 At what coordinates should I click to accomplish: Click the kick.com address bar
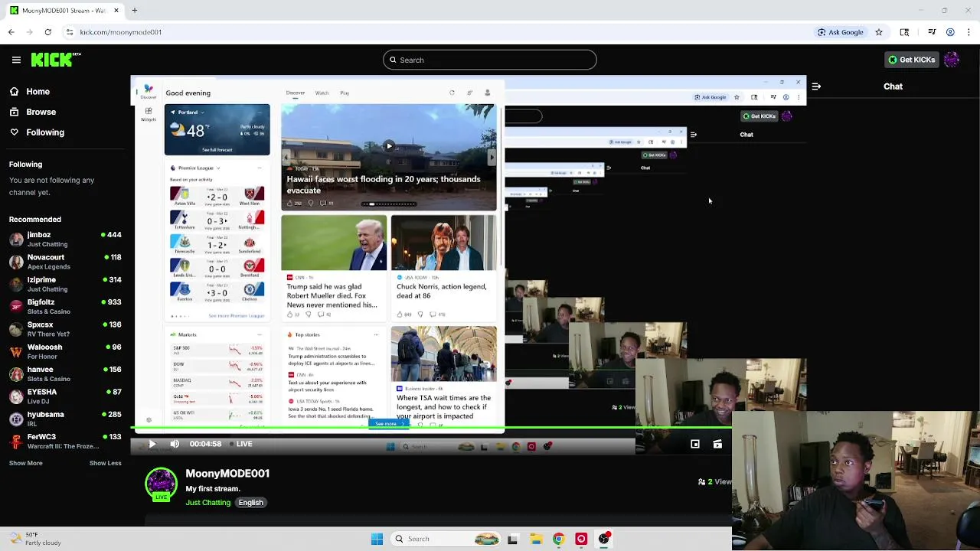click(436, 32)
